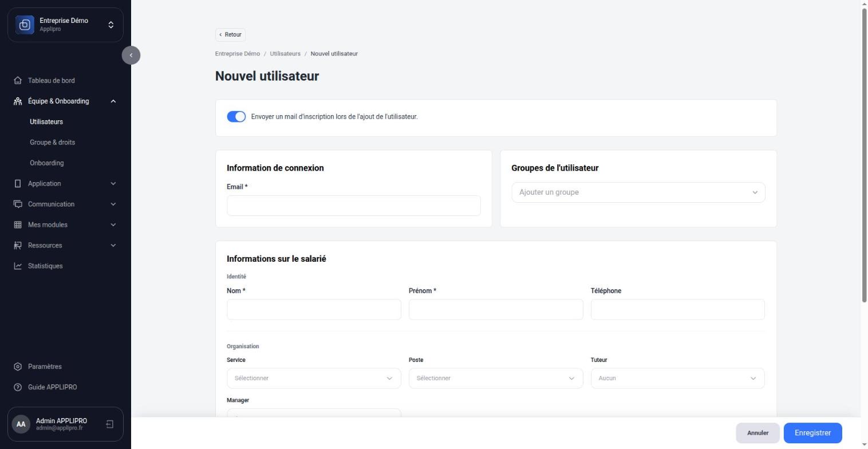868x449 pixels.
Task: Focus the Prénom input field
Action: pyautogui.click(x=496, y=310)
